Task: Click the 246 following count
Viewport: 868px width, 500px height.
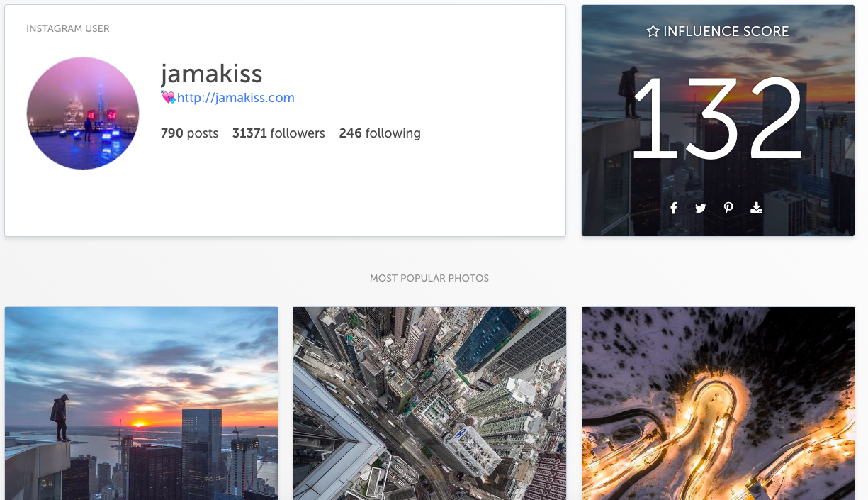Action: (380, 133)
